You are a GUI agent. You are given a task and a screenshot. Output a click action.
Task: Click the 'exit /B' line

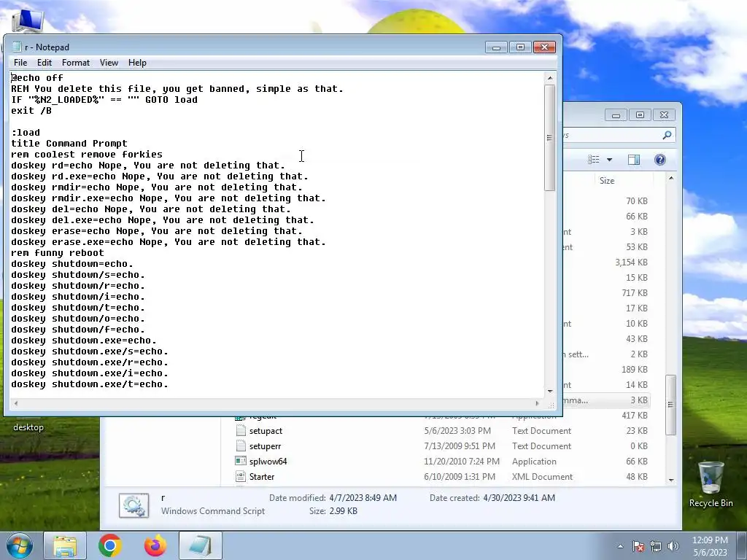(31, 111)
